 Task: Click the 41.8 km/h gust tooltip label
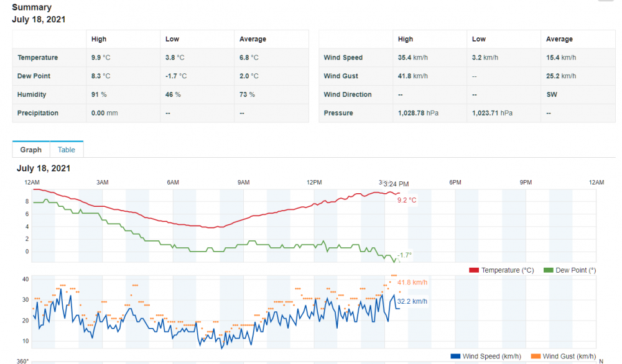(x=413, y=282)
